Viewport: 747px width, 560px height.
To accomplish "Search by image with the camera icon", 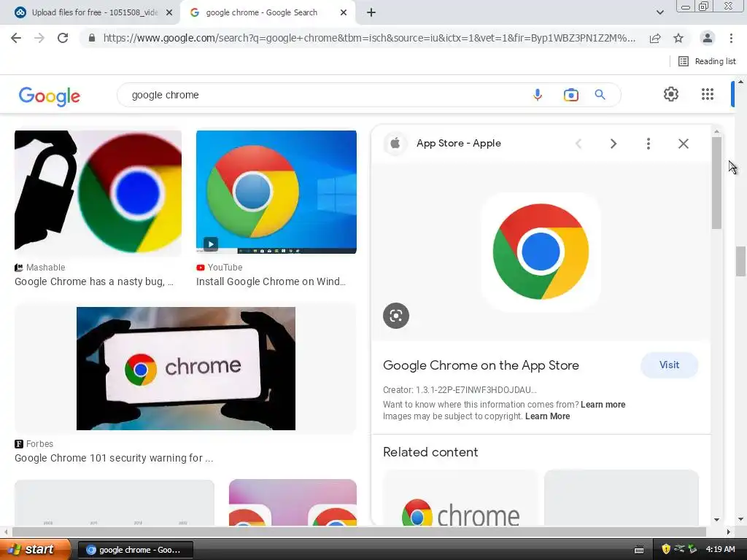I will tap(570, 95).
